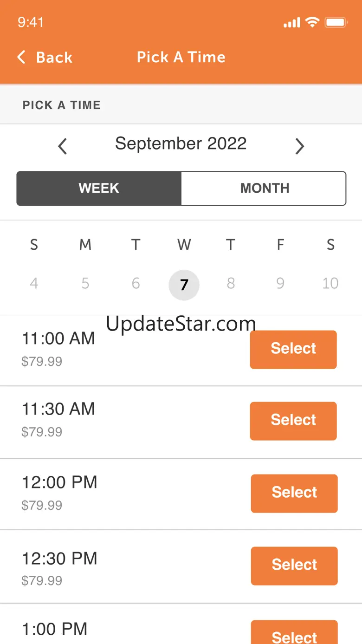The height and width of the screenshot is (644, 362).
Task: Advance to next month with right chevron
Action: 300,146
